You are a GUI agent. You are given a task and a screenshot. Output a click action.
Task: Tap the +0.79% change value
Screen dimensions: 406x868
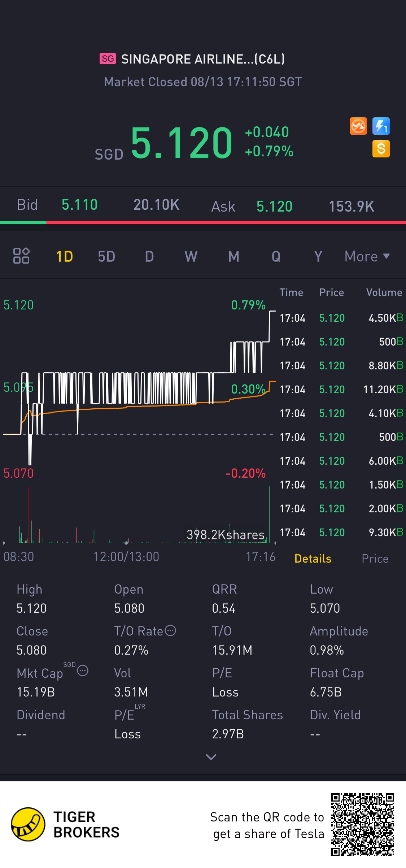[x=269, y=151]
